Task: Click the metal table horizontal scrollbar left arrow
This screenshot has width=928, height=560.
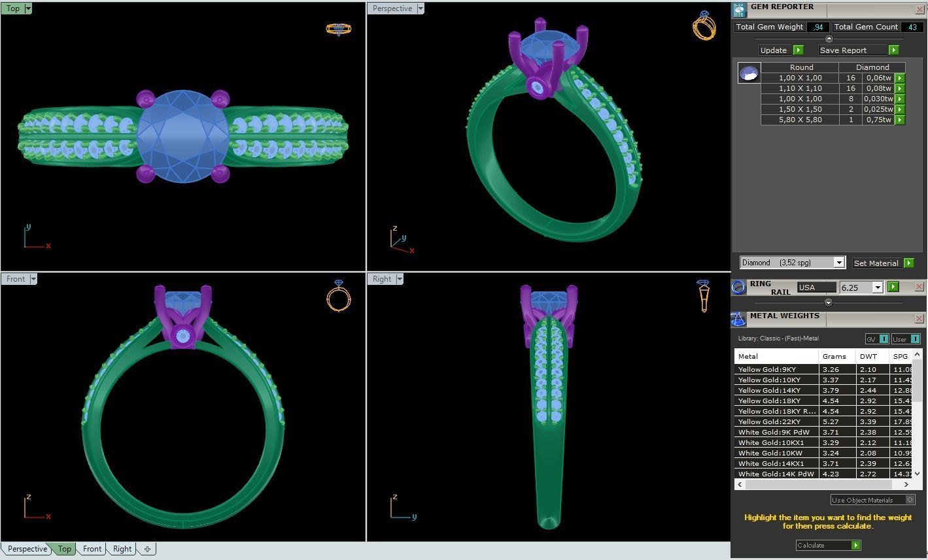Action: click(740, 484)
